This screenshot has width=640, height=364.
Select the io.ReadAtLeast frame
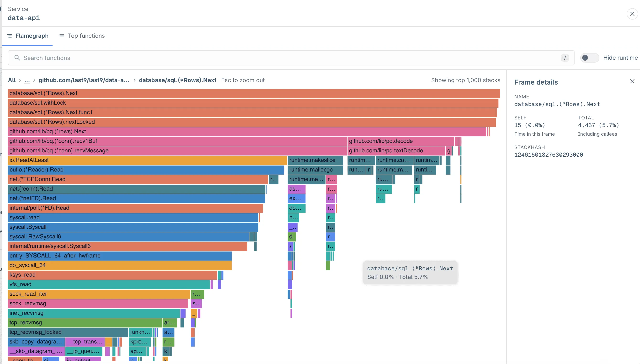[x=147, y=160]
